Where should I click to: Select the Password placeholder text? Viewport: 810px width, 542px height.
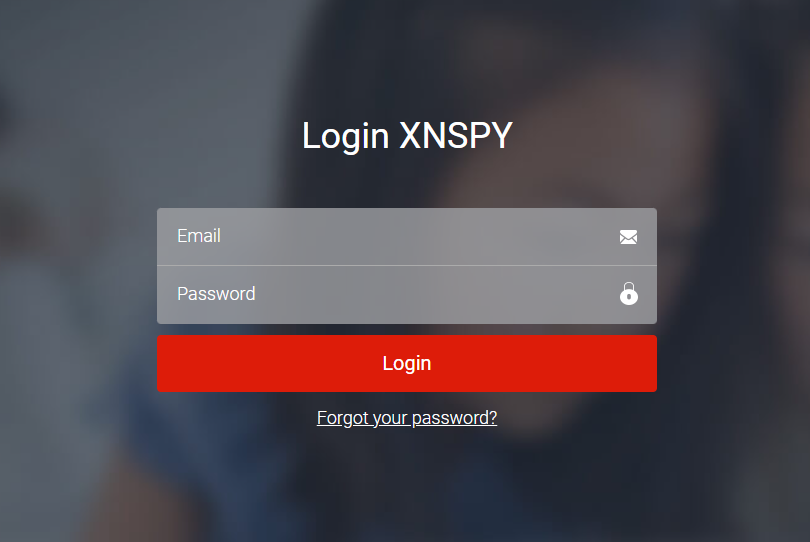pyautogui.click(x=216, y=293)
